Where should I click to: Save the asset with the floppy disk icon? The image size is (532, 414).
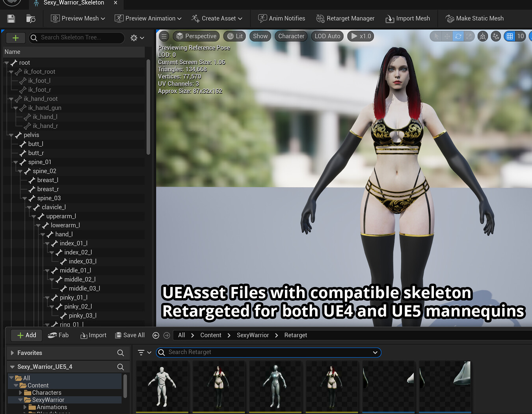pyautogui.click(x=11, y=19)
